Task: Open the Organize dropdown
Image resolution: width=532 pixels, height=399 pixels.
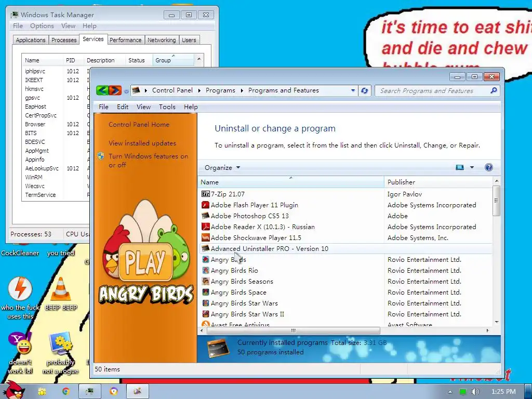Action: (222, 168)
